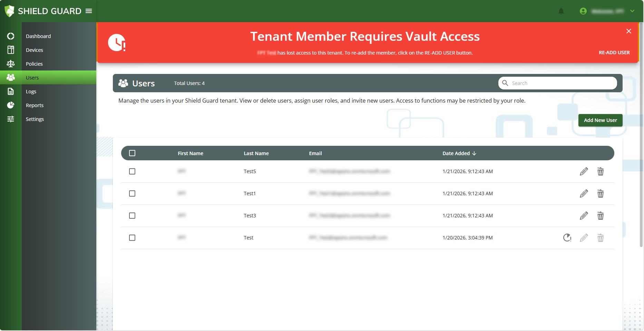Open the Reports menu item
The image size is (644, 331).
coord(35,105)
